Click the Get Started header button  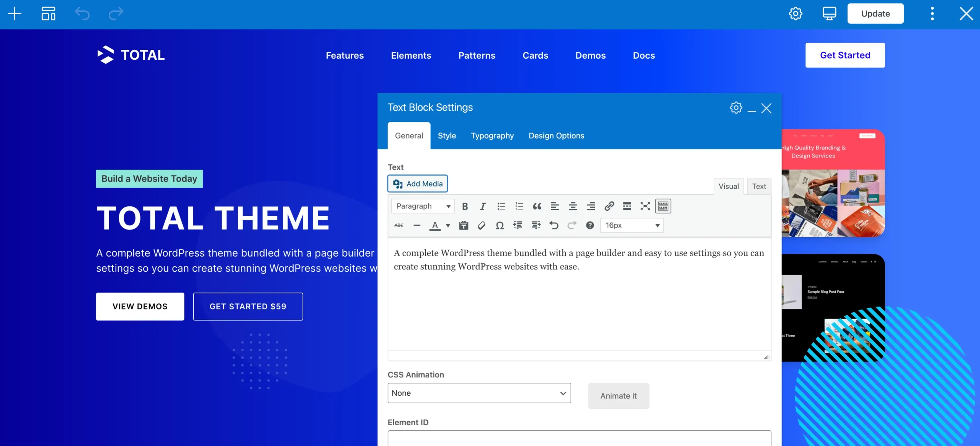point(845,55)
